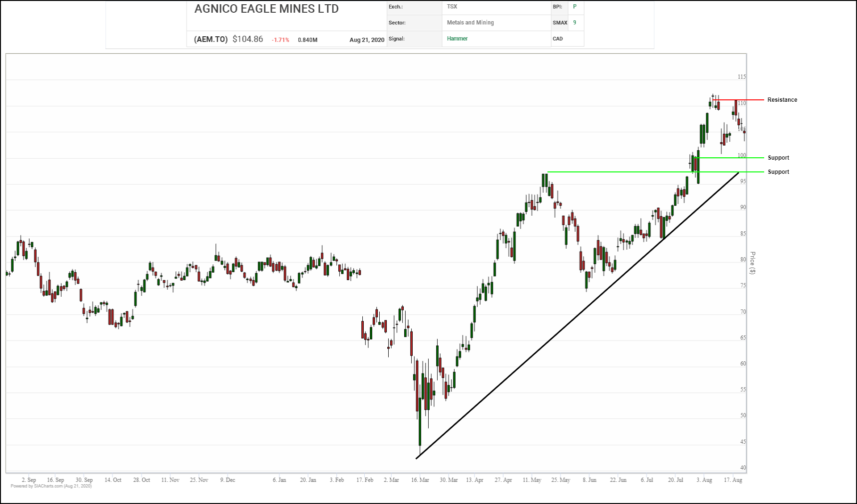Screen dimensions: 857x504
Task: Click the -1.71% change percentage
Action: point(280,40)
